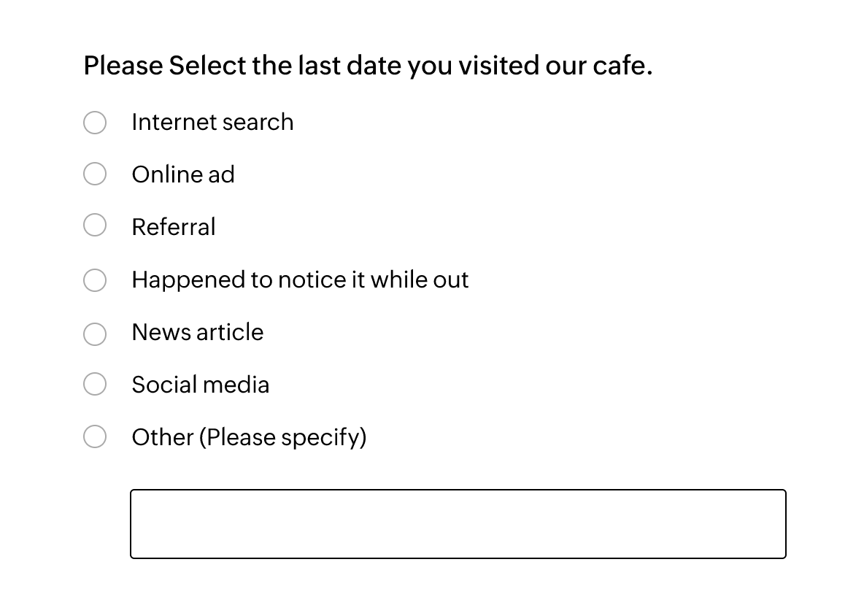Select the Internet search radio button
The width and height of the screenshot is (864, 616).
[x=95, y=123]
